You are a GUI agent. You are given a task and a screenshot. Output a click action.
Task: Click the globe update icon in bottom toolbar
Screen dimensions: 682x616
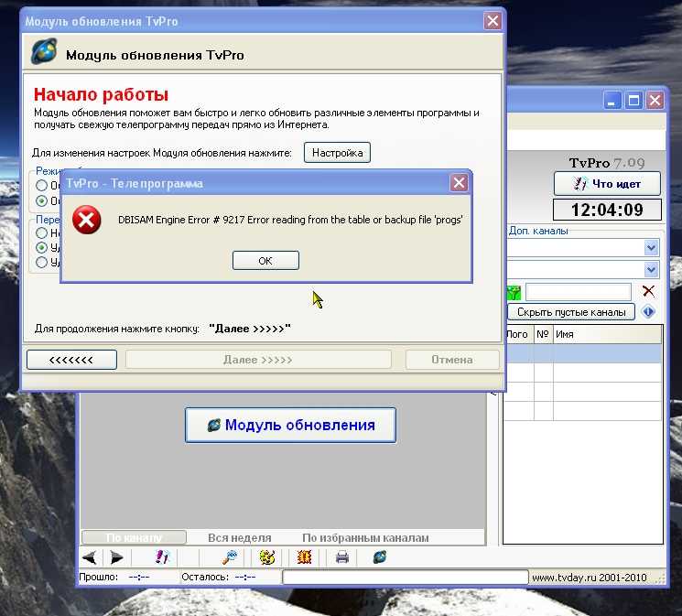(380, 557)
